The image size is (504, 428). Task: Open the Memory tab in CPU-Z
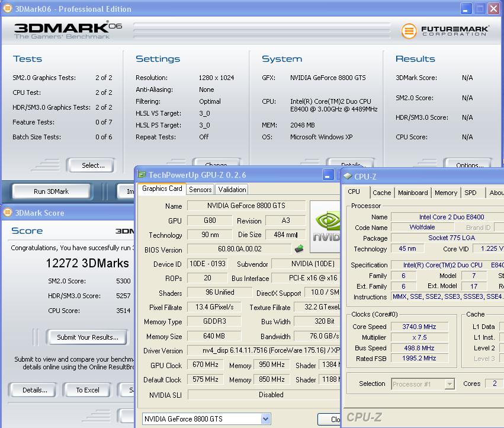pyautogui.click(x=445, y=193)
